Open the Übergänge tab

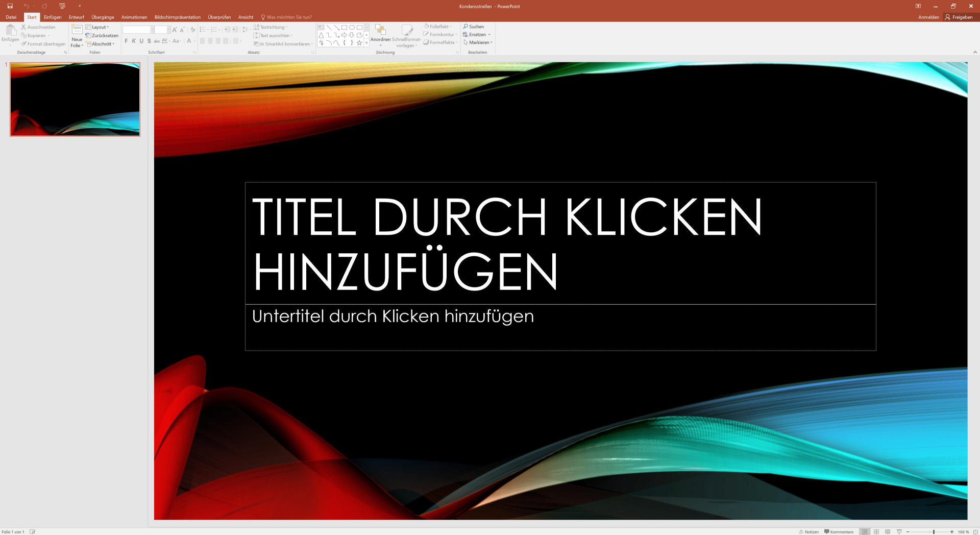pyautogui.click(x=103, y=17)
